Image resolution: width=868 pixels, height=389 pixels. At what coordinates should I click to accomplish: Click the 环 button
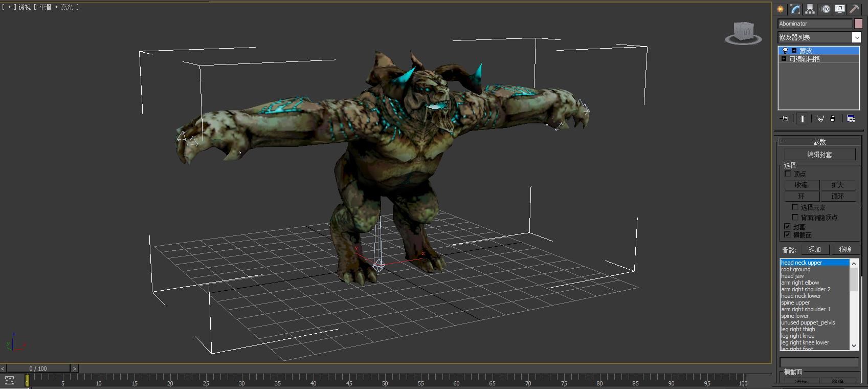tap(802, 197)
